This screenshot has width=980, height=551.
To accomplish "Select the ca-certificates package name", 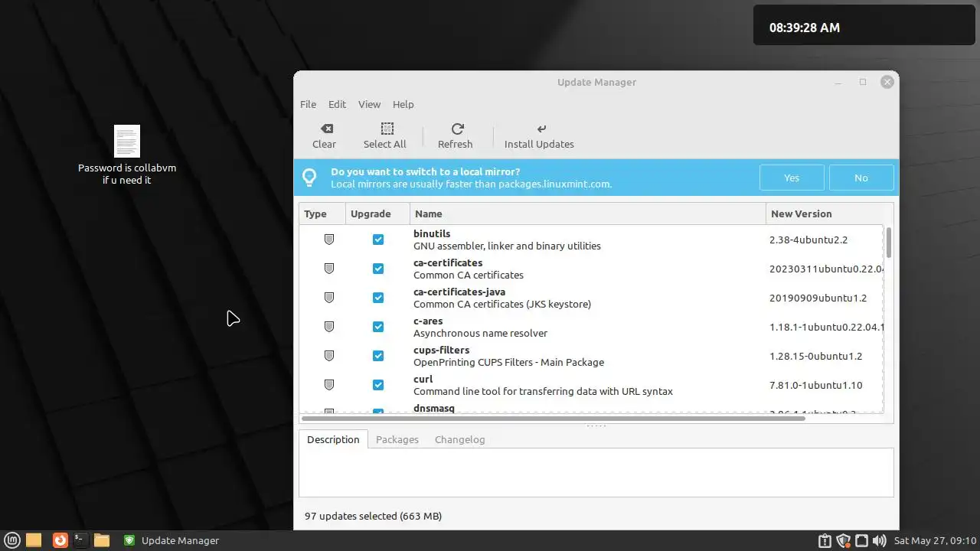I will [448, 262].
